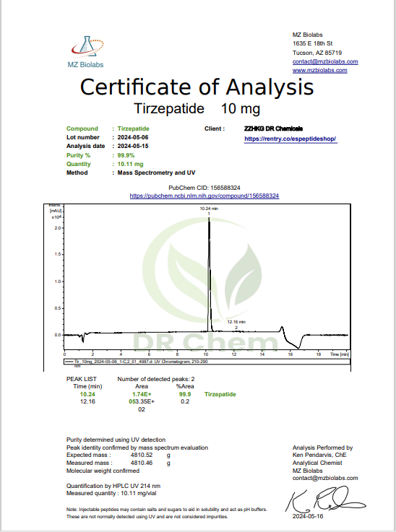Select the Purity % 99.9% value

126,155
